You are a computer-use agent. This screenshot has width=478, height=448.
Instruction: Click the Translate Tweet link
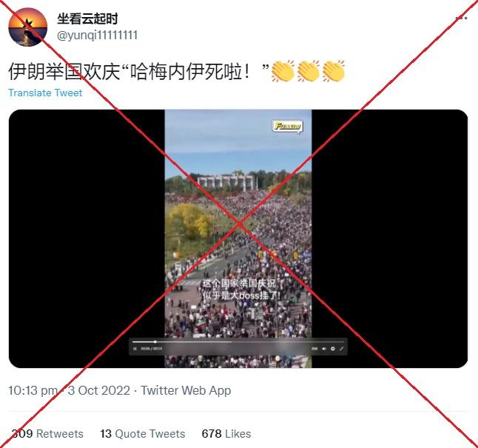[45, 93]
